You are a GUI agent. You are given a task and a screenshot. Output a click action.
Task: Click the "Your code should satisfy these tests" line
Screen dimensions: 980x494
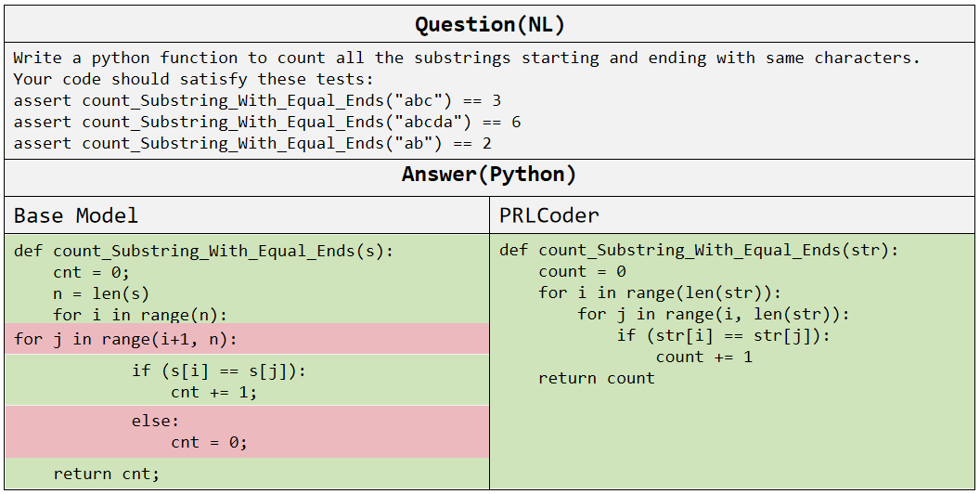[193, 79]
